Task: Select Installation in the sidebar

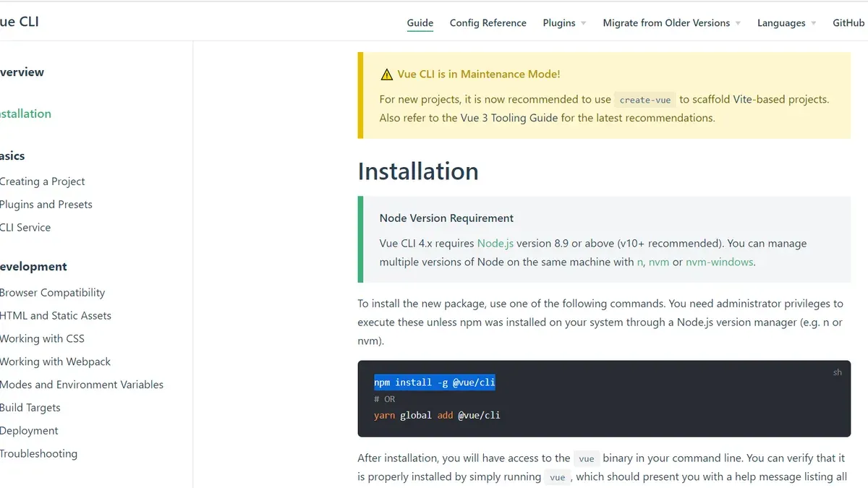Action: coord(25,114)
